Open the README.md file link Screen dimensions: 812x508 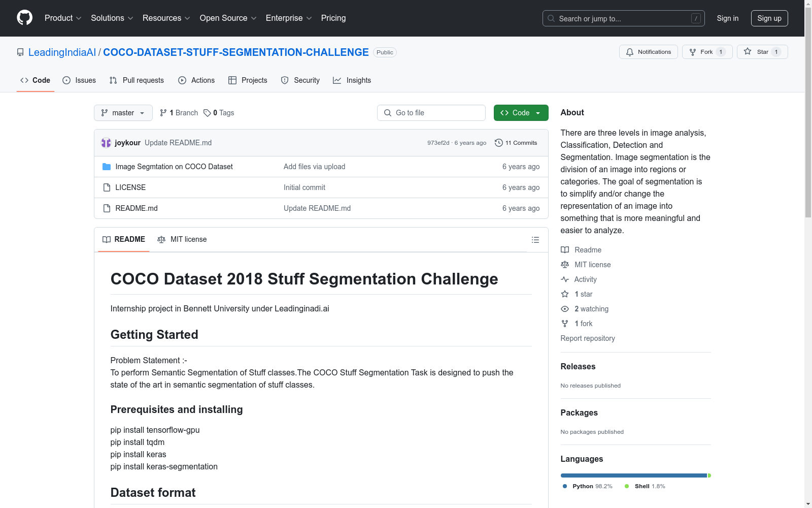tap(137, 208)
